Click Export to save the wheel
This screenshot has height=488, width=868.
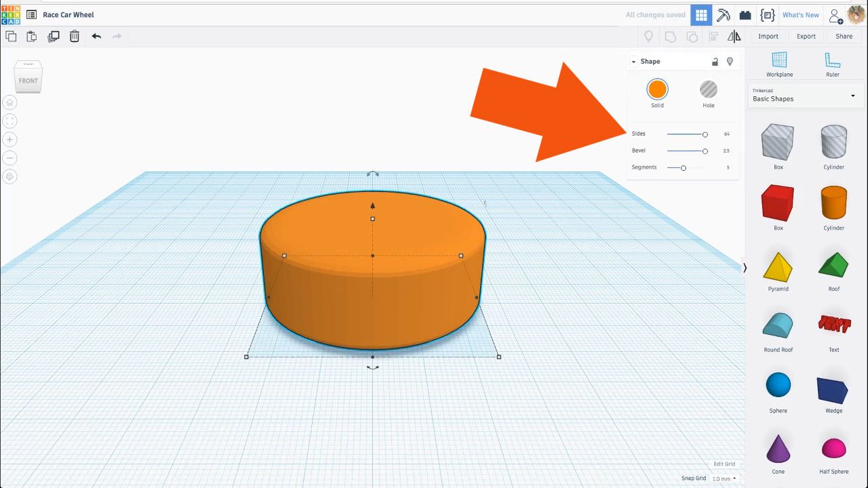[x=806, y=36]
